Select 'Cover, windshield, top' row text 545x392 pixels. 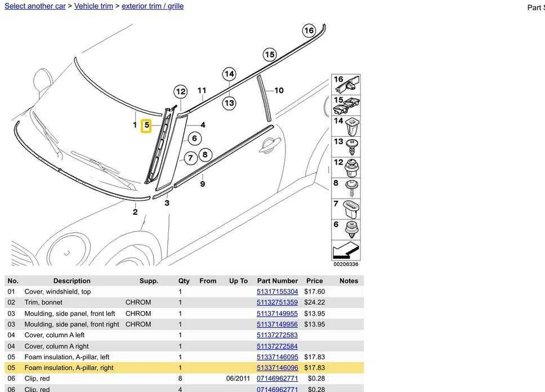57,292
